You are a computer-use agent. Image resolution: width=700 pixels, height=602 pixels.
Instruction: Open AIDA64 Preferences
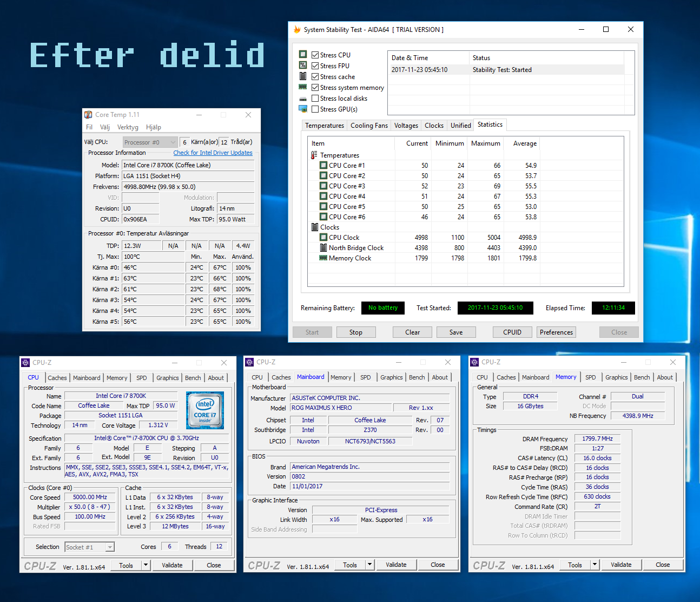556,332
